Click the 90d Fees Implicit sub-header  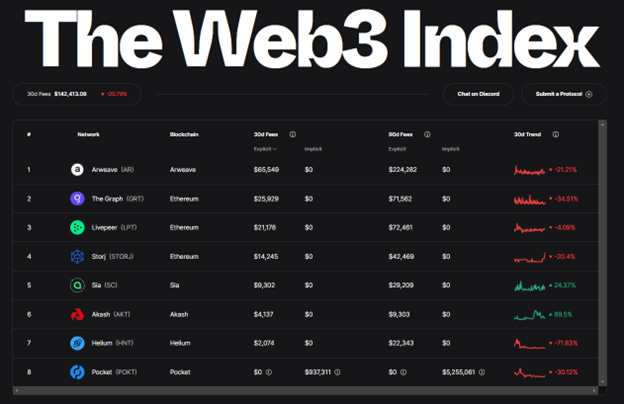(x=450, y=149)
